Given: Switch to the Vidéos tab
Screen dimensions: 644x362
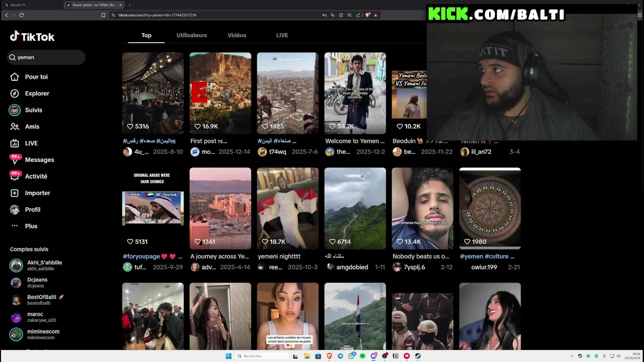Looking at the screenshot, I should (237, 35).
